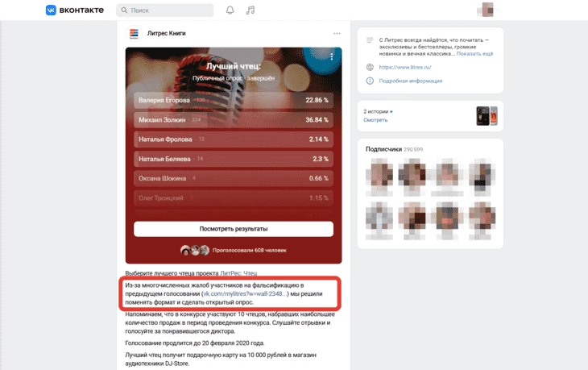
Task: Click Смотреть to view stories
Action: click(x=375, y=120)
